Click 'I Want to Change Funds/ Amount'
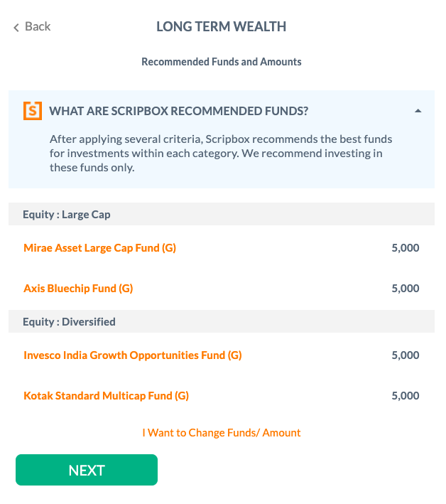The height and width of the screenshot is (504, 446). point(222,432)
